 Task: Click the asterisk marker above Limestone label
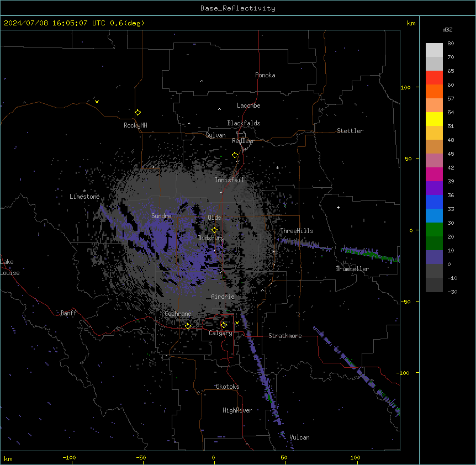[84, 191]
